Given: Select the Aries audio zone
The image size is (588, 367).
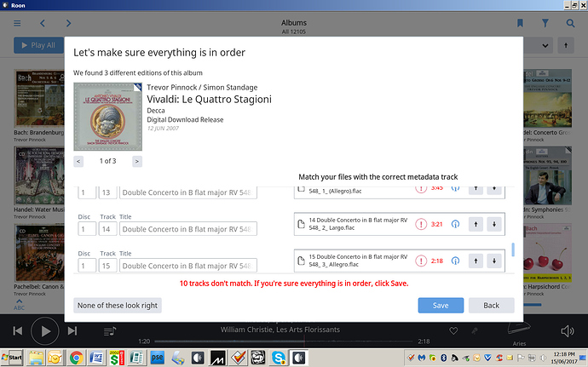Looking at the screenshot, I should click(x=519, y=333).
